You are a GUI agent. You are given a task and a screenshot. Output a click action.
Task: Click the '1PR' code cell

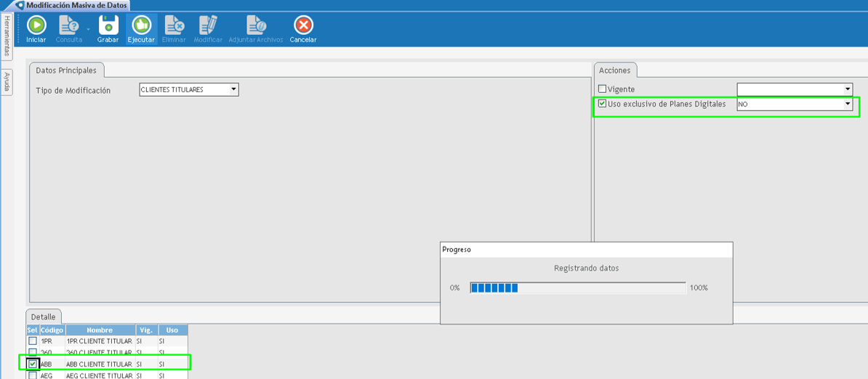(x=52, y=341)
